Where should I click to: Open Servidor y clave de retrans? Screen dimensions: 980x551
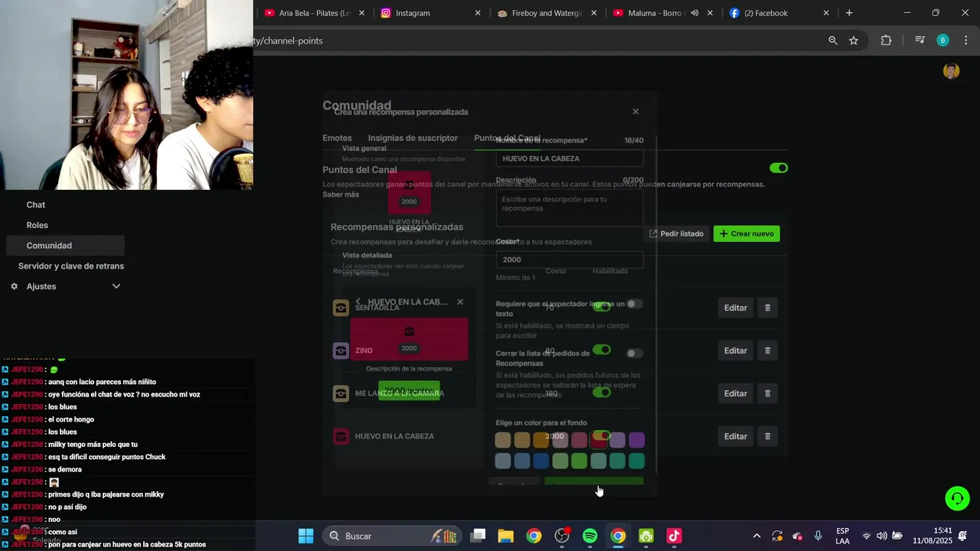pyautogui.click(x=71, y=266)
